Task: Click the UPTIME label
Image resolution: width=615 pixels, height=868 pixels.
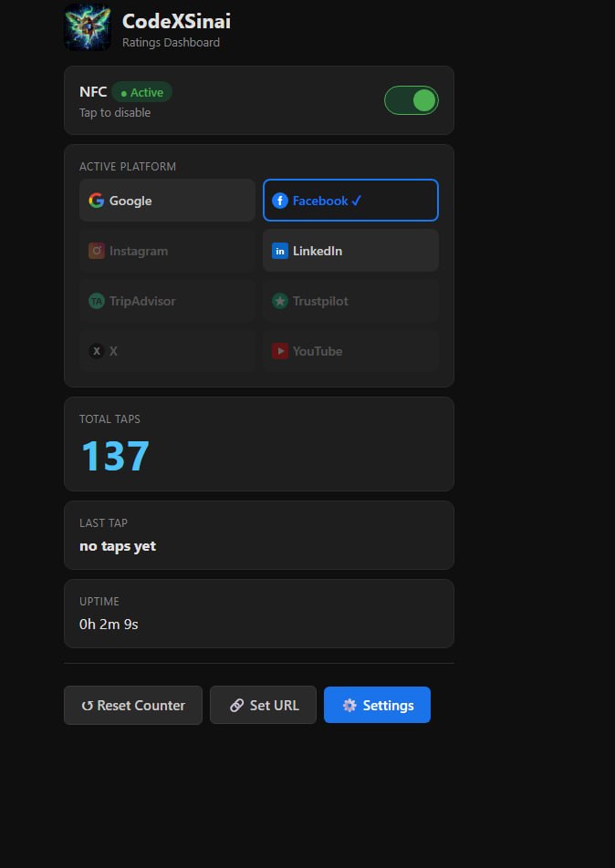Action: [99, 602]
